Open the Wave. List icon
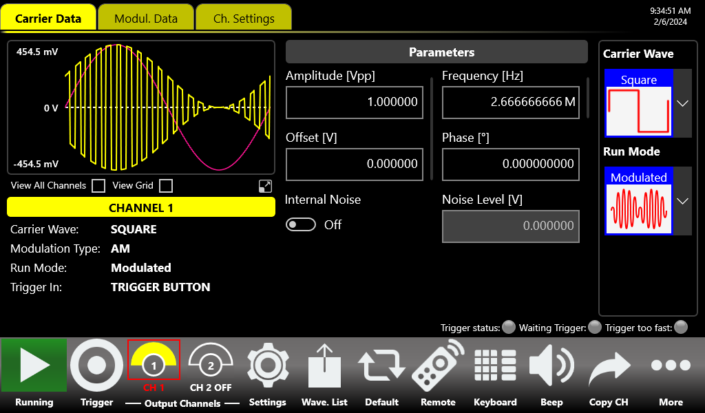Screen dimensions: 705x413 (324, 366)
